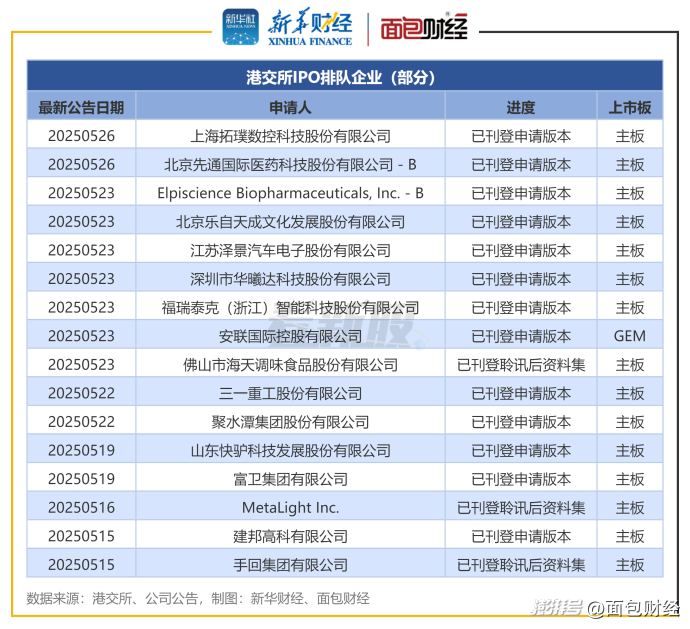Click the 进度 column header
690x629 pixels.
tap(521, 107)
